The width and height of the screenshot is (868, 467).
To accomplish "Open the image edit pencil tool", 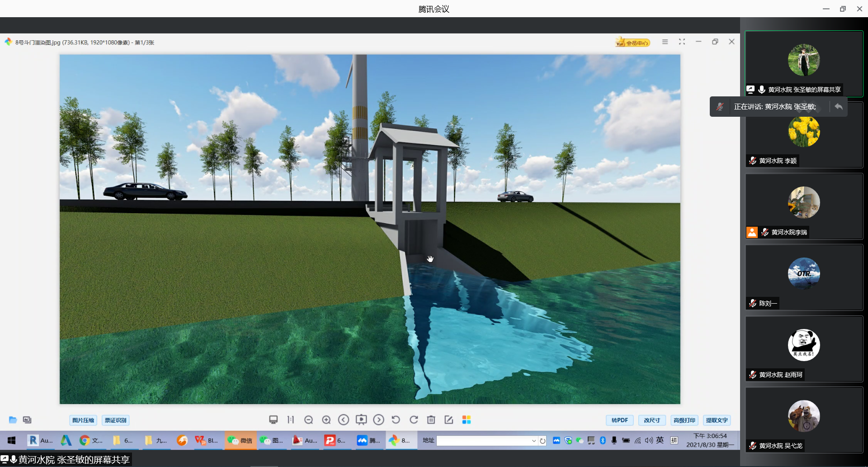I will [x=448, y=420].
